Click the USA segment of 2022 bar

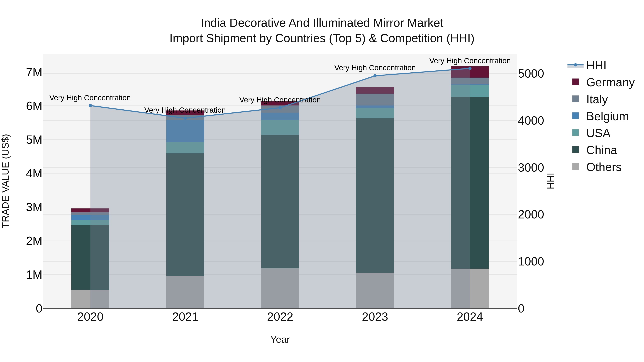[x=280, y=127]
